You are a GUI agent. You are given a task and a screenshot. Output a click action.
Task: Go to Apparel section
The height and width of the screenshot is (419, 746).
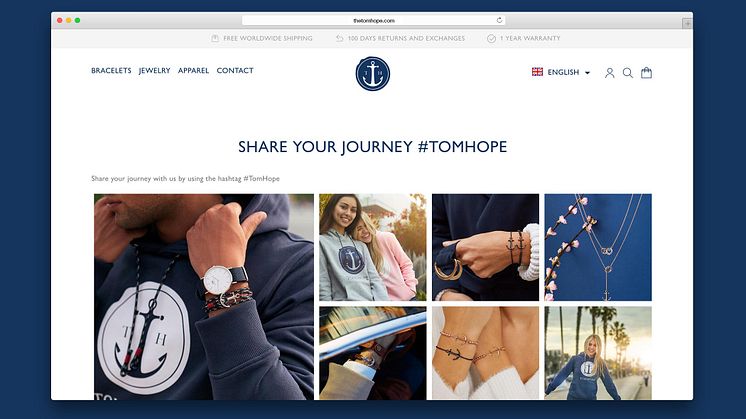(x=193, y=70)
